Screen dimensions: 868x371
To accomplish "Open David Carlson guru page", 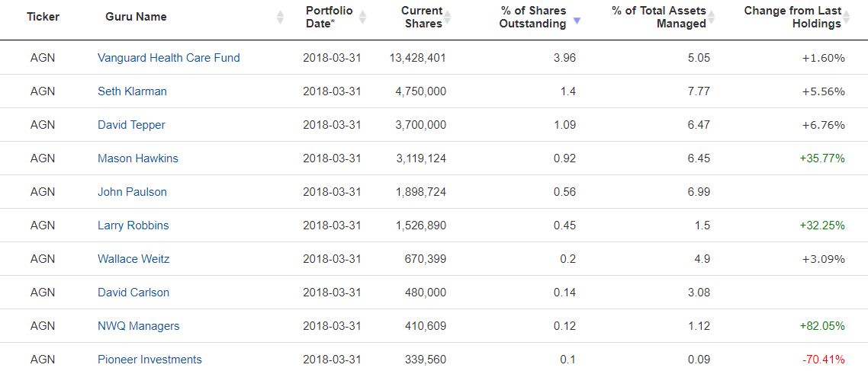I will [133, 293].
